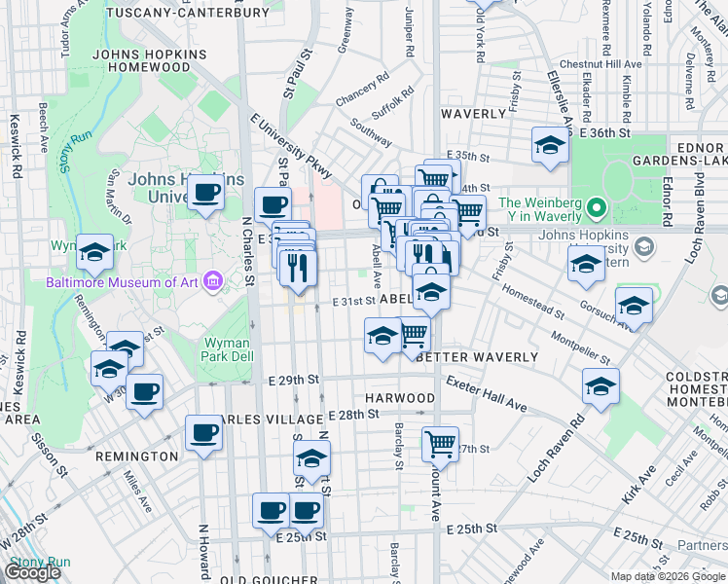This screenshot has width=728, height=584.
Task: Click N Howard street label
Action: [203, 552]
